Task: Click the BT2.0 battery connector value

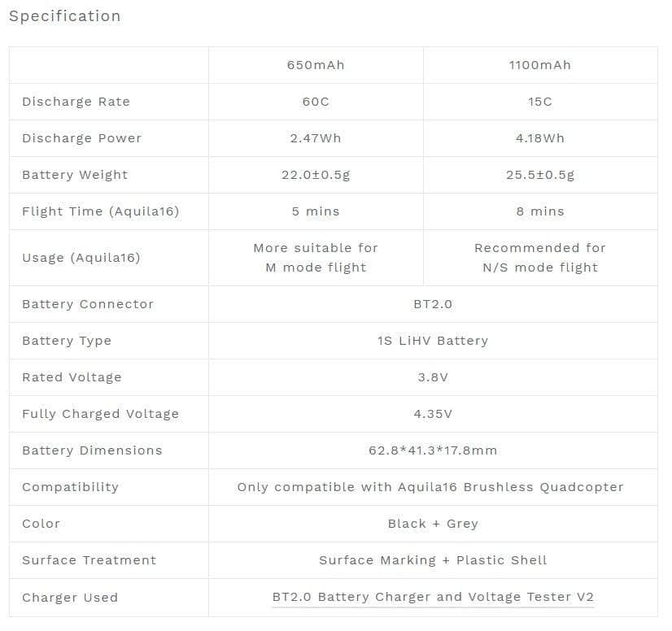Action: [433, 304]
